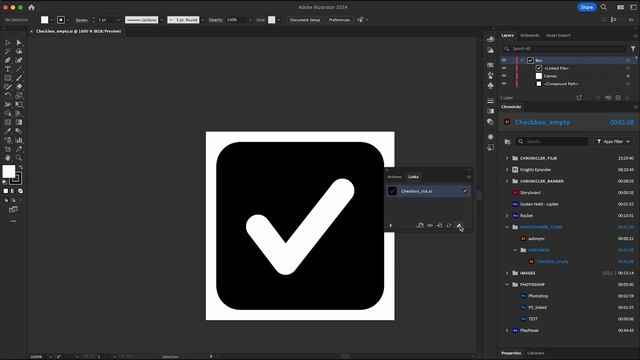This screenshot has width=640, height=360.
Task: Expand the CHRONICLER_FILM folder
Action: (507, 158)
